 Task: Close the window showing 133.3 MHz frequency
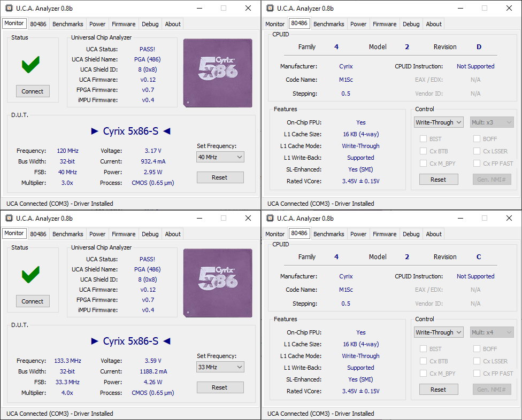pos(248,218)
